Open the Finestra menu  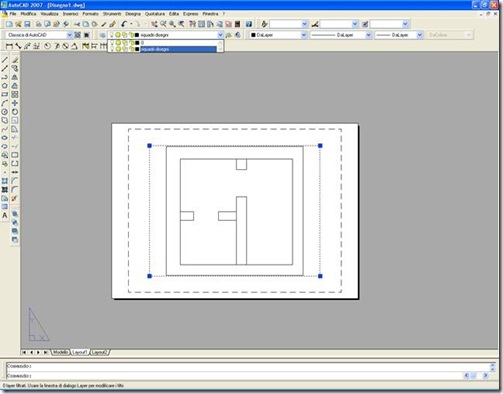(x=210, y=14)
